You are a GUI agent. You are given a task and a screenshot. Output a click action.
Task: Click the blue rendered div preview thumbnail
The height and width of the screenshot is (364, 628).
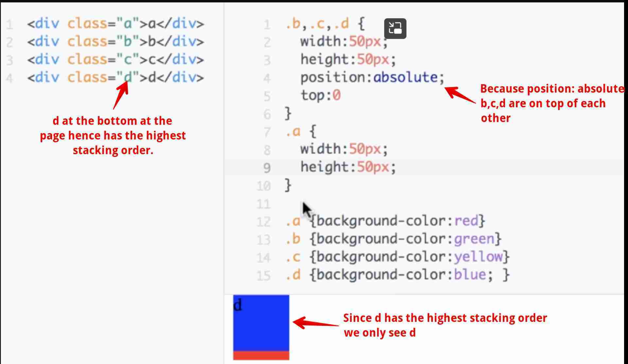coord(261,323)
